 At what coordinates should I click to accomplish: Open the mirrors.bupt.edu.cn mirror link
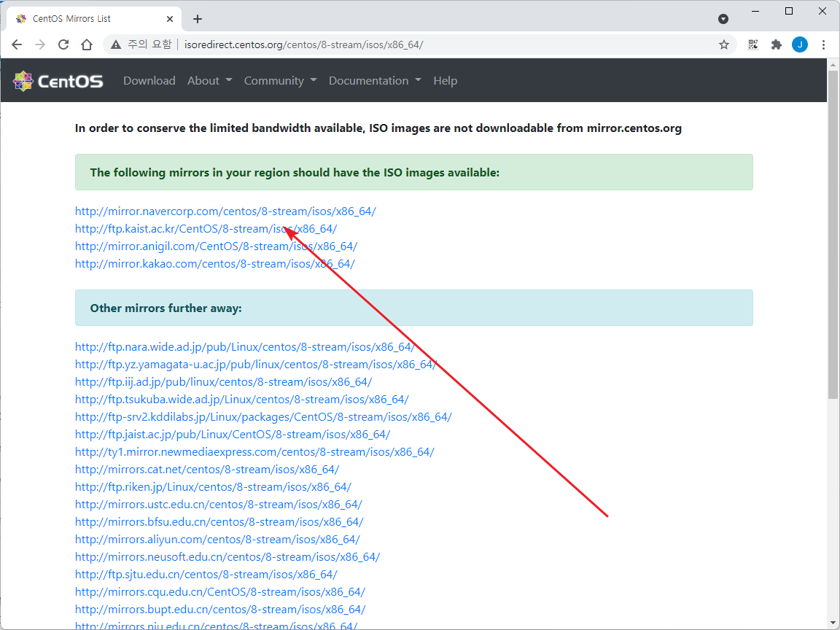pos(220,610)
